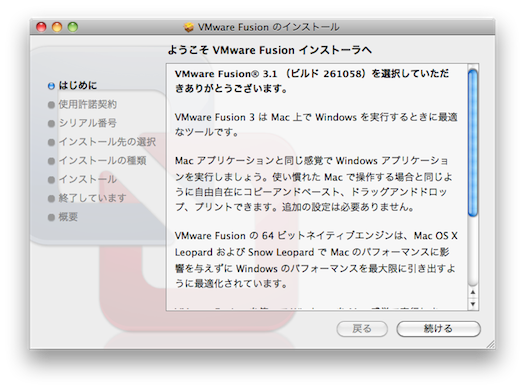This screenshot has height=390, width=525.
Task: Click the gray bullet beside 概要
Action: 51,217
